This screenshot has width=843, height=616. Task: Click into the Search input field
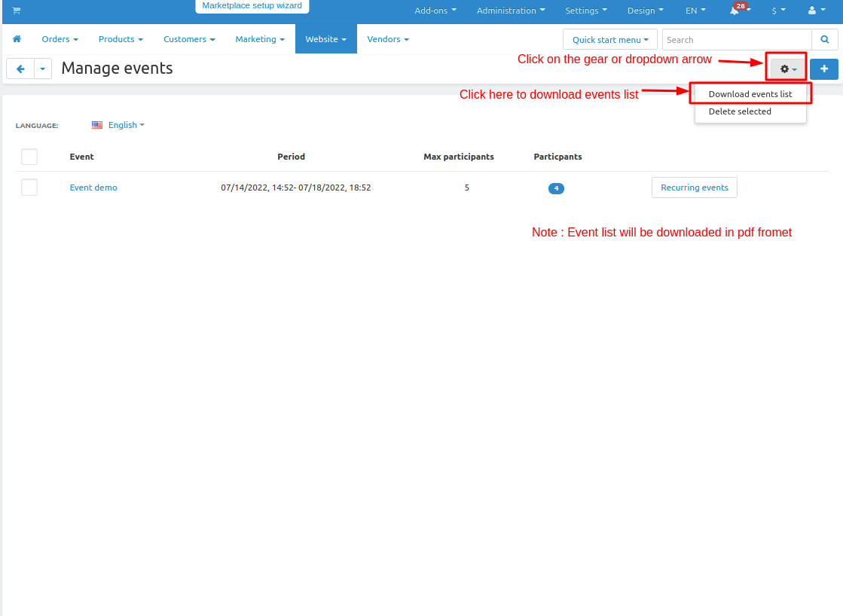(736, 40)
